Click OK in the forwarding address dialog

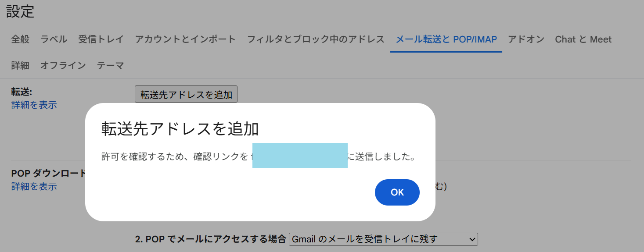(x=397, y=192)
